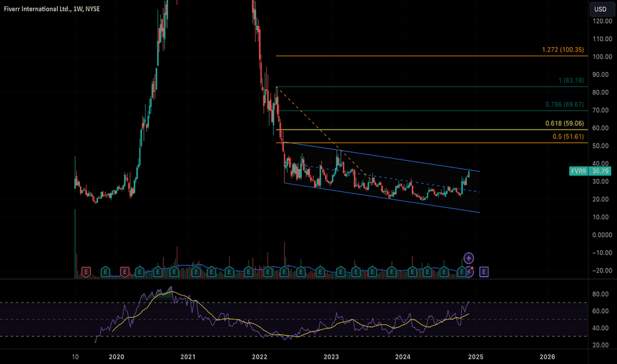Open the USD currency selector
The image size is (617, 364).
[600, 9]
